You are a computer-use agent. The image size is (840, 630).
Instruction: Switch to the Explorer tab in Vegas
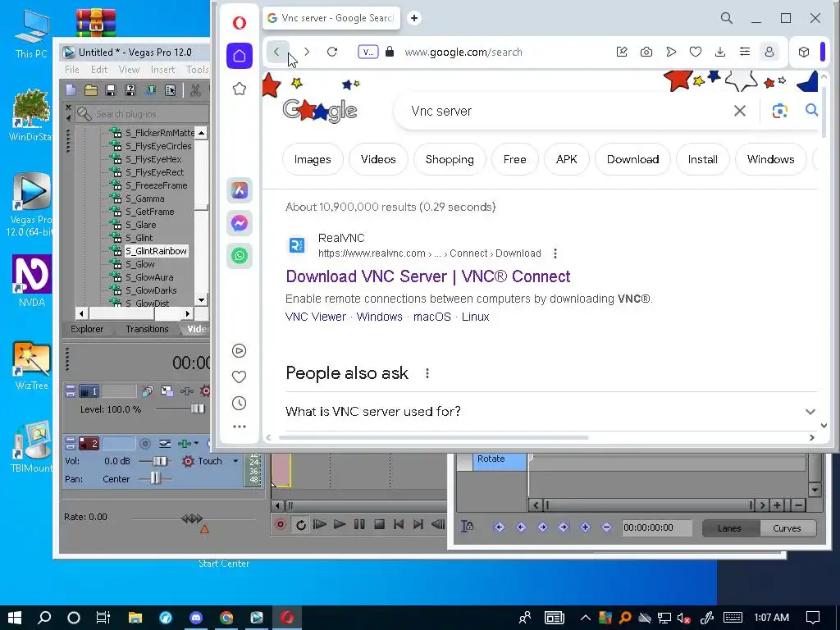[x=87, y=329]
